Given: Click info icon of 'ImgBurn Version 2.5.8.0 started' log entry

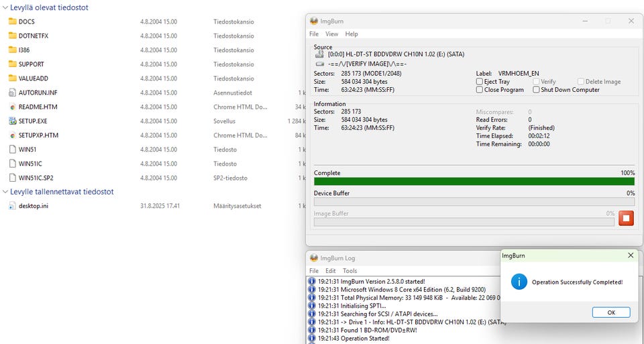Looking at the screenshot, I should pos(312,281).
